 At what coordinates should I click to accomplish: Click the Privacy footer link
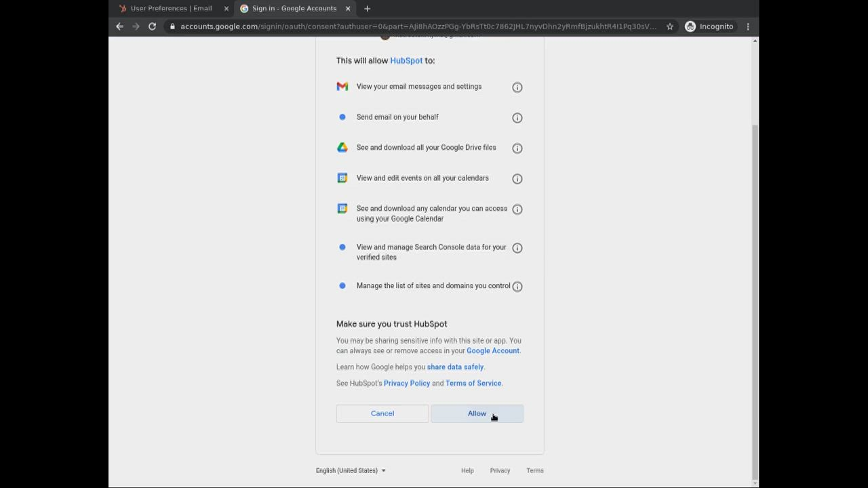500,470
